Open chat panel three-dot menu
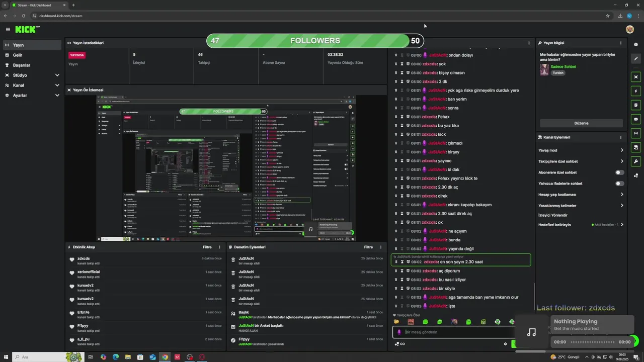 point(529,43)
